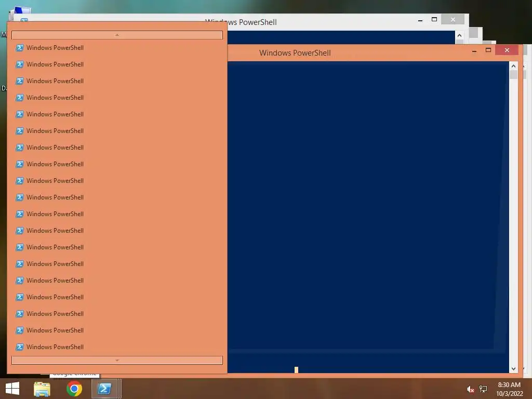The height and width of the screenshot is (399, 532).
Task: Select the topmost Windows PowerShell entry in the list
Action: click(117, 47)
